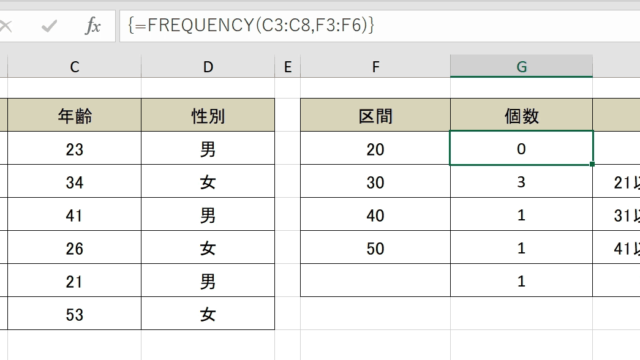Click the Insert Function fx icon
Screen dimensions: 640x360
[93, 26]
